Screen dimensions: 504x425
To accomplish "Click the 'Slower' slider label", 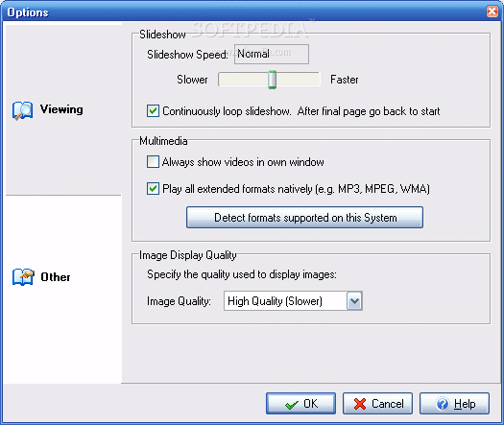I will click(x=192, y=80).
